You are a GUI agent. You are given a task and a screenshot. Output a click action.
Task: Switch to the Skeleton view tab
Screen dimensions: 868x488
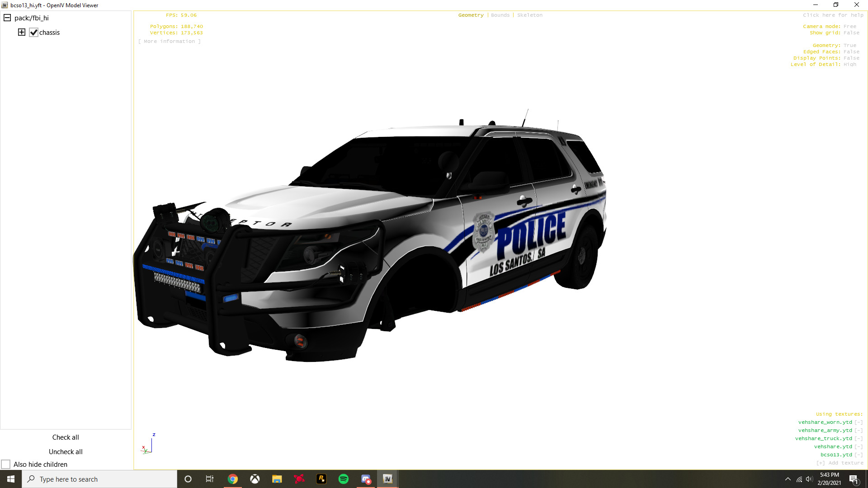coord(529,15)
